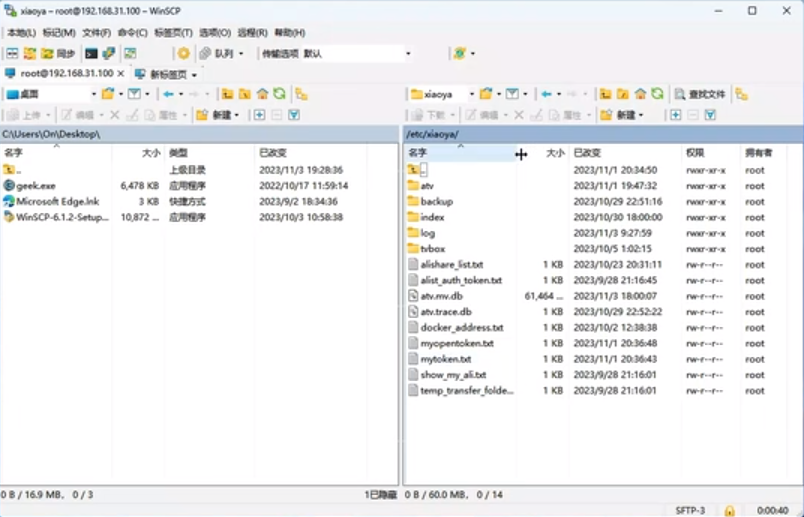Expand the 新标签页 dropdown arrow
804x517 pixels.
pos(194,75)
